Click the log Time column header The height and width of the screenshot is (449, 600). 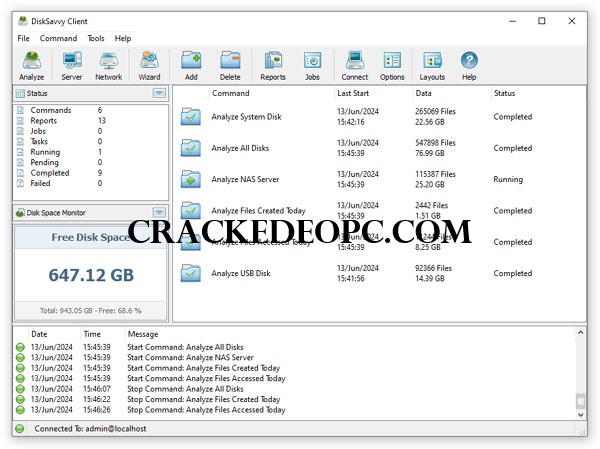(92, 334)
